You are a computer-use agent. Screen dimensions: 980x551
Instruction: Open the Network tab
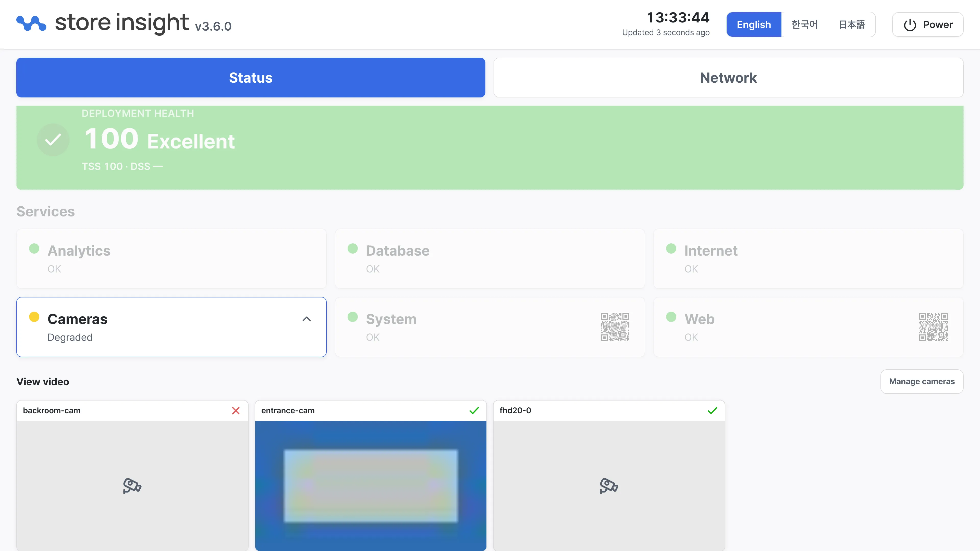click(x=728, y=78)
